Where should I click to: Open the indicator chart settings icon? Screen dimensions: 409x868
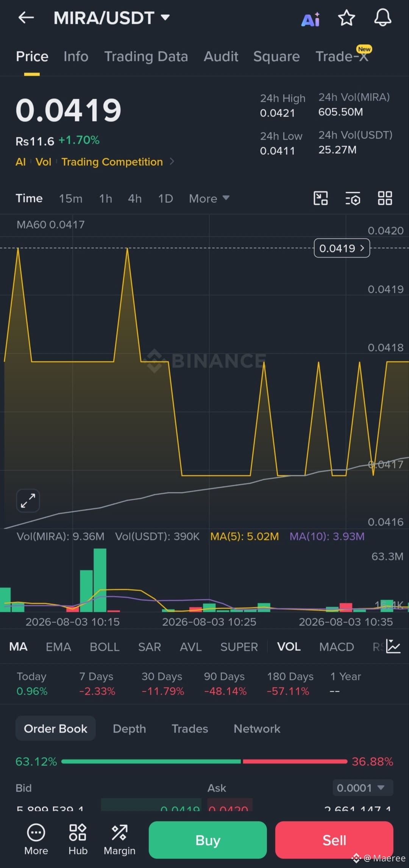point(393,647)
